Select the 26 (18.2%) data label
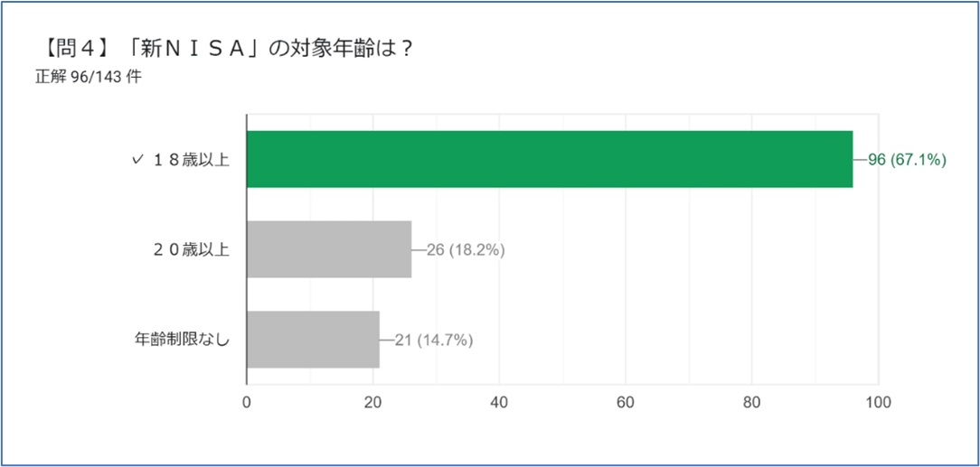The width and height of the screenshot is (980, 467). click(465, 250)
